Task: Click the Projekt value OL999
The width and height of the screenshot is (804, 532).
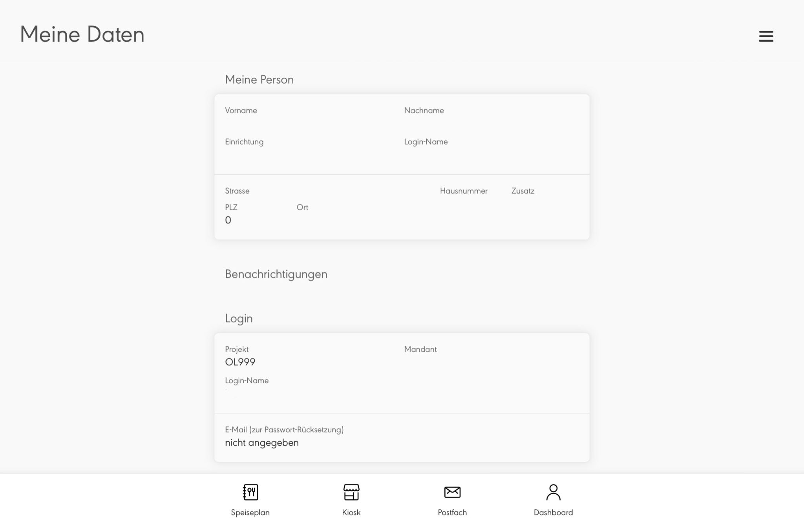Action: click(240, 362)
